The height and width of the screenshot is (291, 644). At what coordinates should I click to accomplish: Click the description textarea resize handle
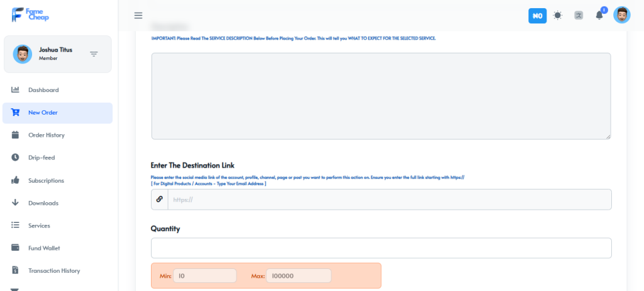click(x=608, y=136)
